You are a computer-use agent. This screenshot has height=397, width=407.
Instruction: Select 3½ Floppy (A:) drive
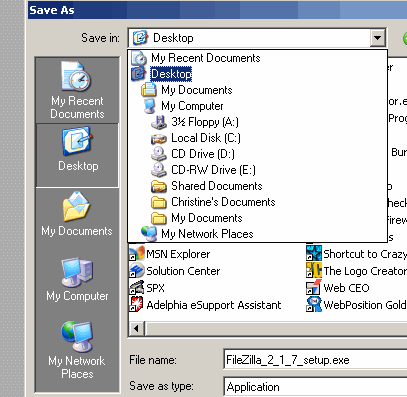(x=205, y=122)
